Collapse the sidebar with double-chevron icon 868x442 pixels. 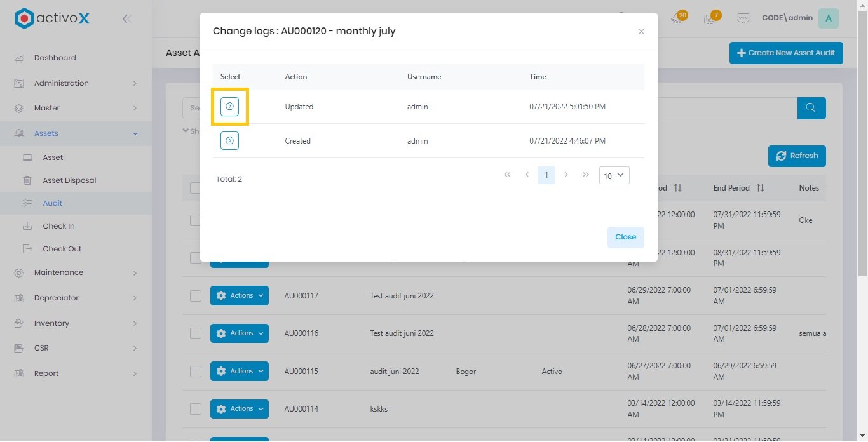[126, 19]
